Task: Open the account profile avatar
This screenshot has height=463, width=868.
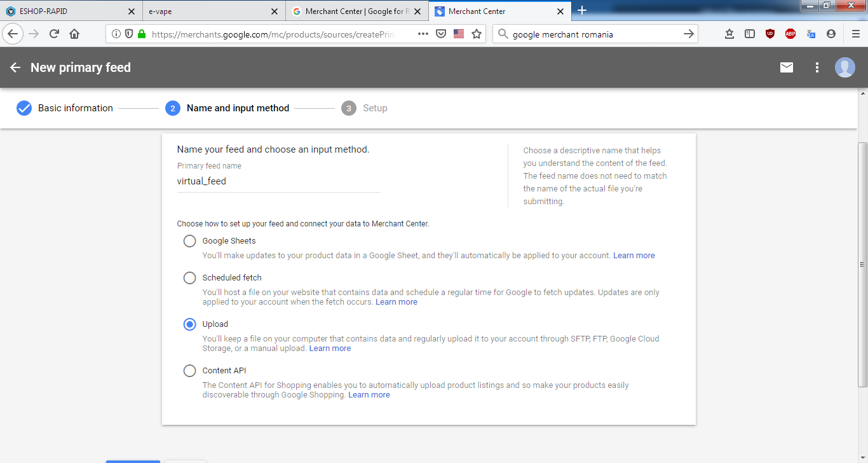Action: coord(845,67)
